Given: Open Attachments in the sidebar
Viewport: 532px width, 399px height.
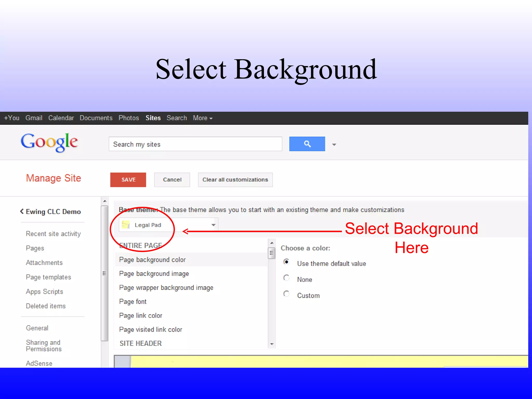Looking at the screenshot, I should coord(44,263).
